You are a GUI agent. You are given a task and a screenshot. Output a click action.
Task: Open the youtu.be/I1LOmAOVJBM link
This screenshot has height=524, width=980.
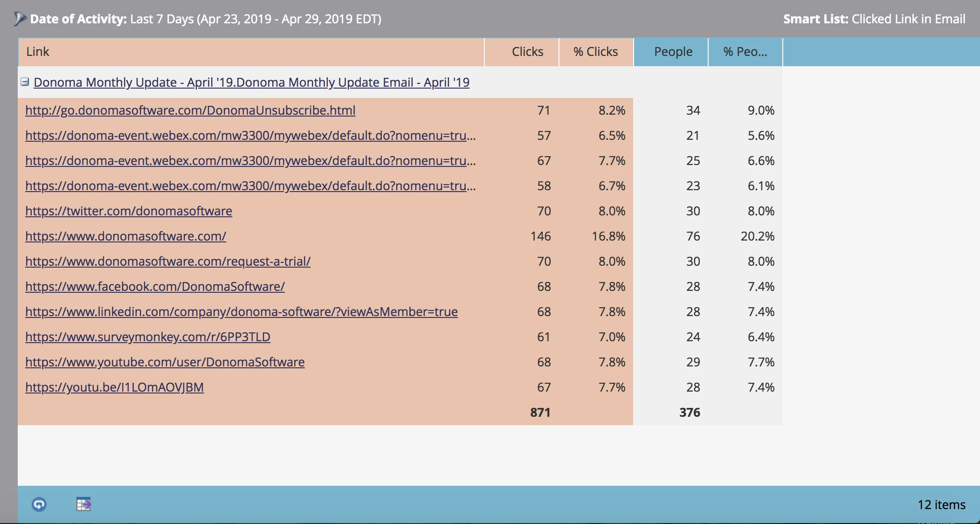115,387
